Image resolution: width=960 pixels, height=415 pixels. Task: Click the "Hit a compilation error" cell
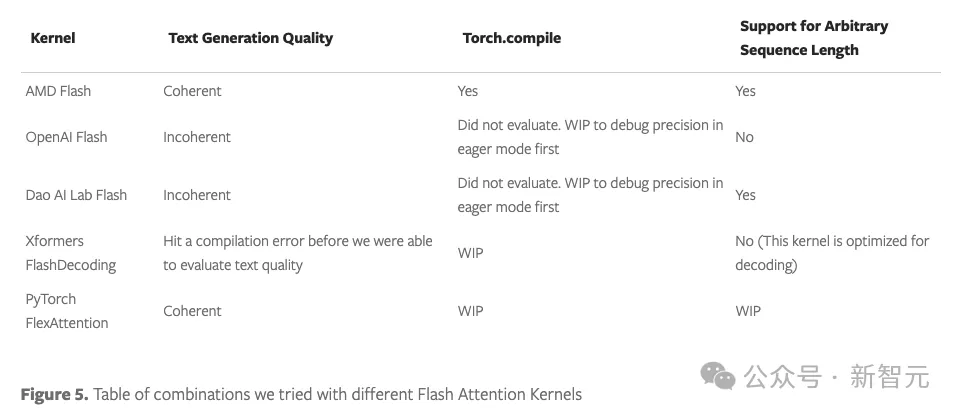click(297, 253)
